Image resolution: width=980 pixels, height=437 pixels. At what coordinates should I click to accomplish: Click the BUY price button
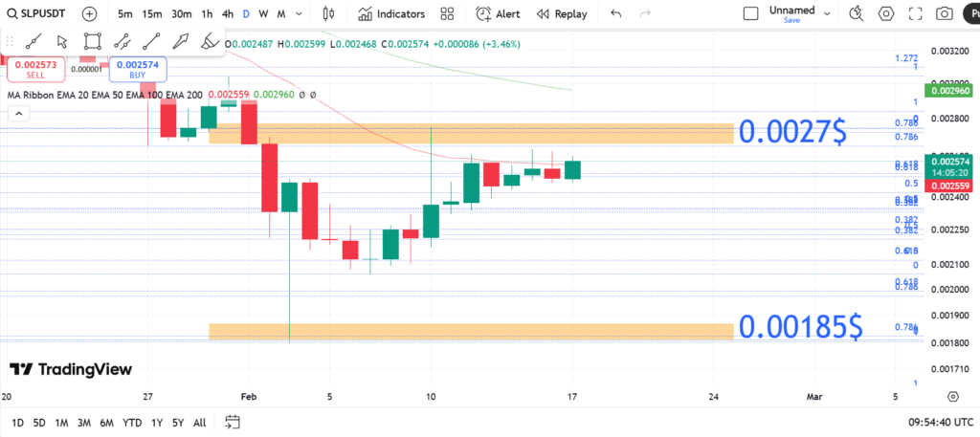(x=138, y=69)
